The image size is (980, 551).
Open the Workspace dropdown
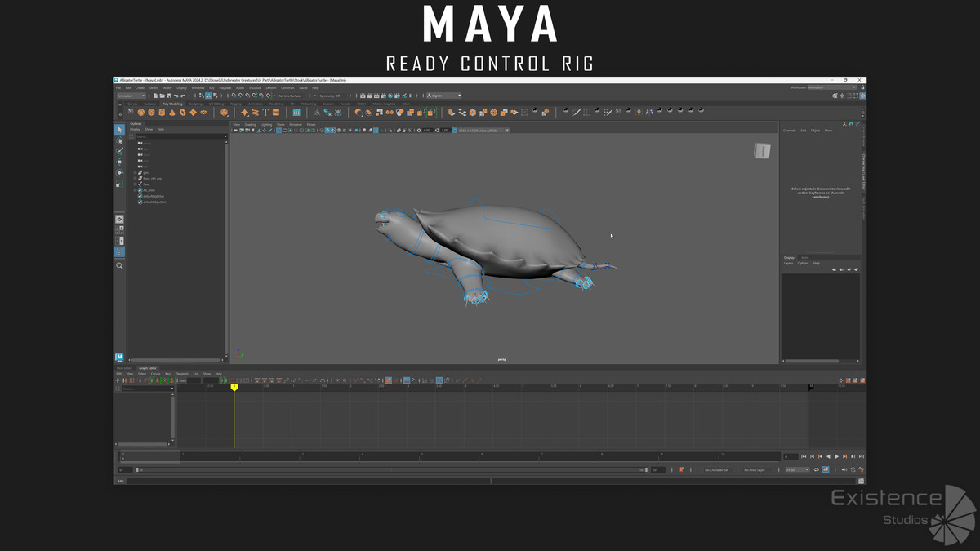tap(832, 87)
